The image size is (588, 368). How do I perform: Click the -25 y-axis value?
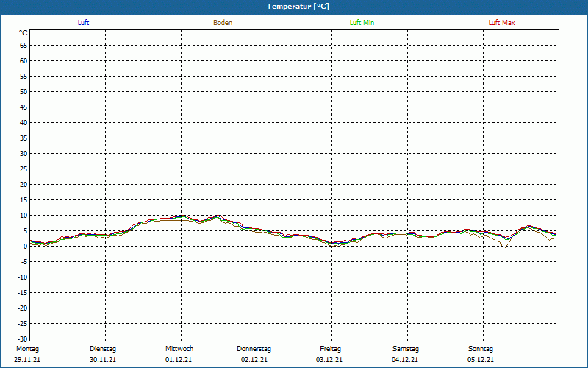click(23, 323)
